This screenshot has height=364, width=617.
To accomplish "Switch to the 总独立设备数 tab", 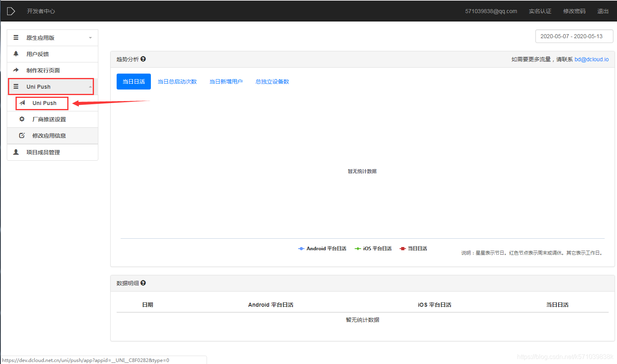I will click(x=272, y=81).
